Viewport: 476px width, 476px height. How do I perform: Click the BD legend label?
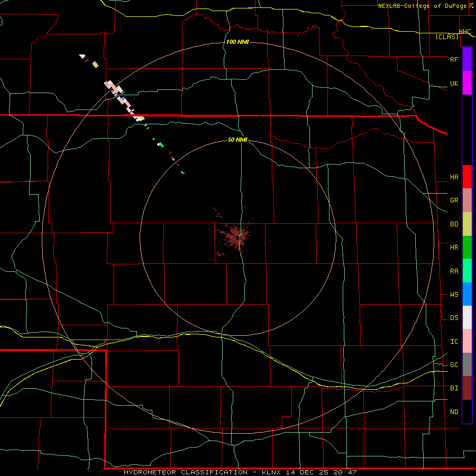[454, 224]
